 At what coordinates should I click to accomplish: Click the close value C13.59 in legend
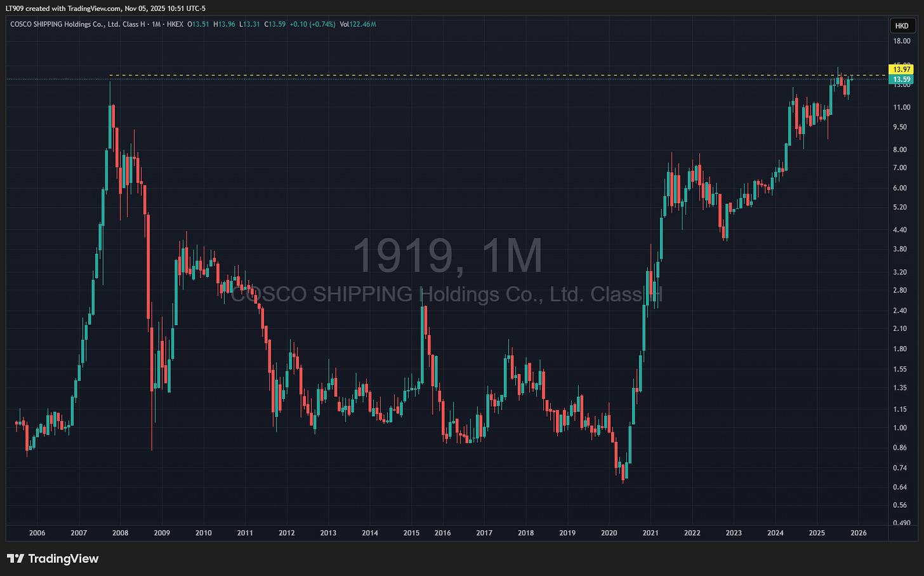point(275,24)
